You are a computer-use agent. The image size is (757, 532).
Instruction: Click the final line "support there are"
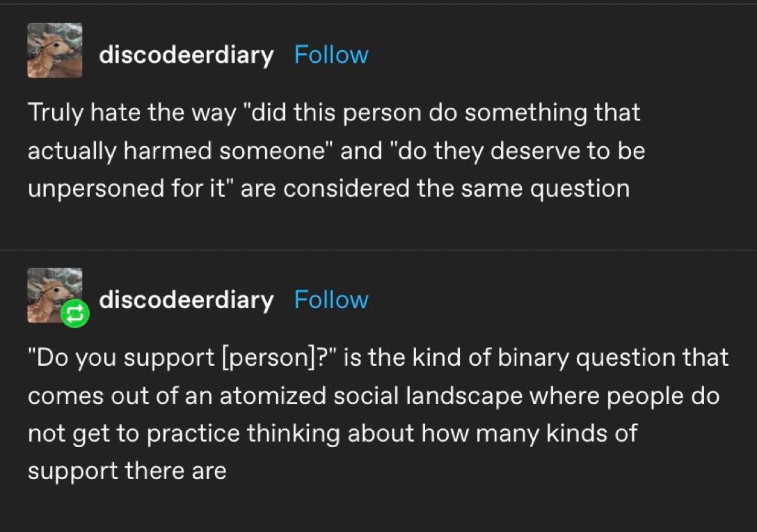127,471
